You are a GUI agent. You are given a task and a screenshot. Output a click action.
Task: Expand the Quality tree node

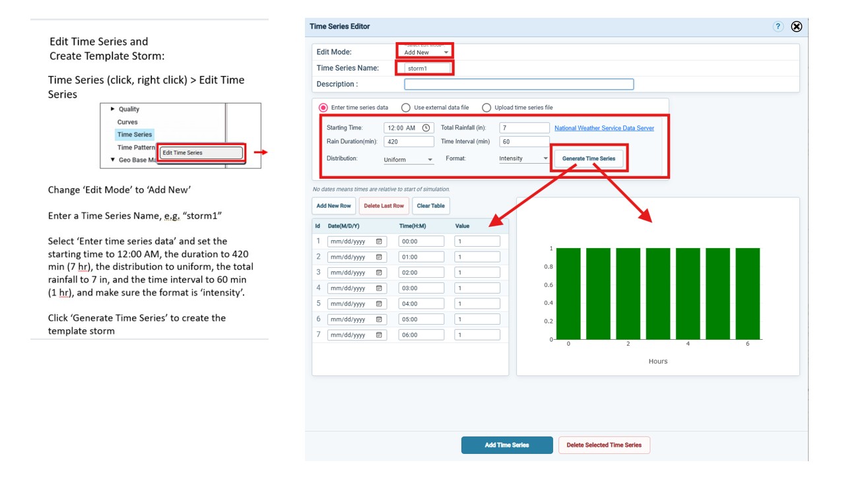[x=113, y=109]
